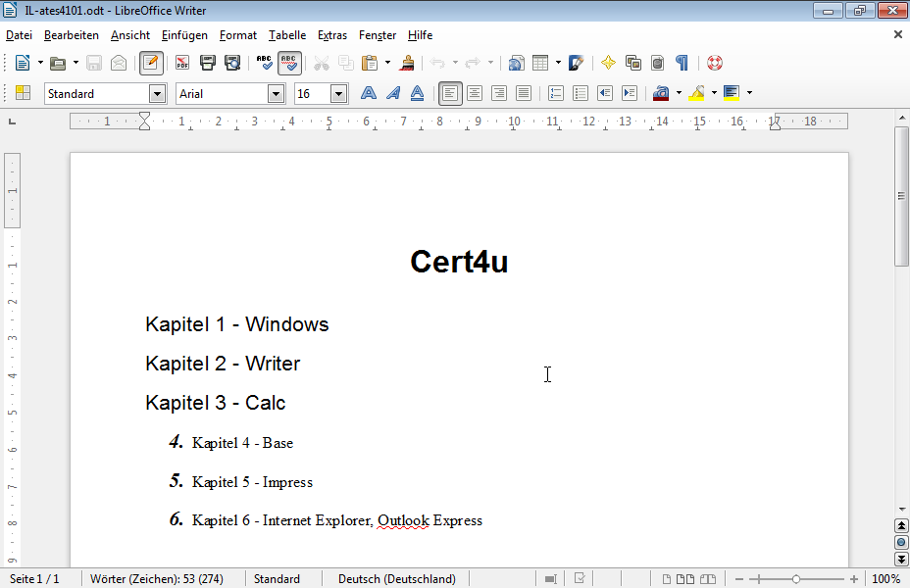Justify the text
Viewport: 910px width, 588px height.
tap(524, 93)
